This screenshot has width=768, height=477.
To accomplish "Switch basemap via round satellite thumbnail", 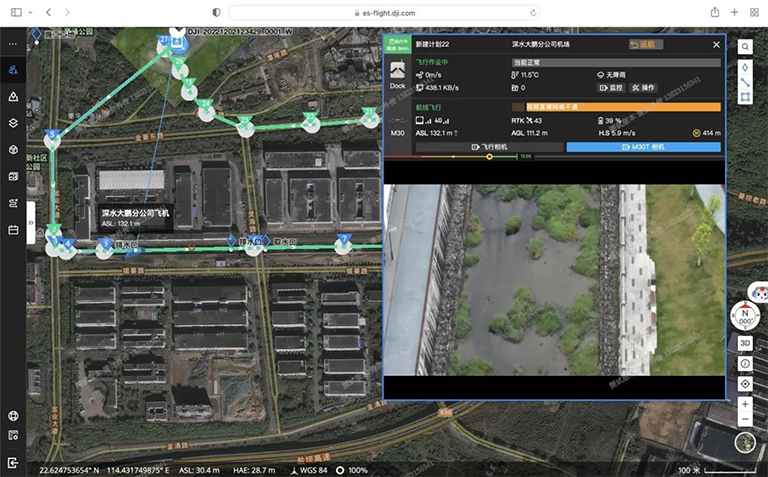I will point(745,443).
